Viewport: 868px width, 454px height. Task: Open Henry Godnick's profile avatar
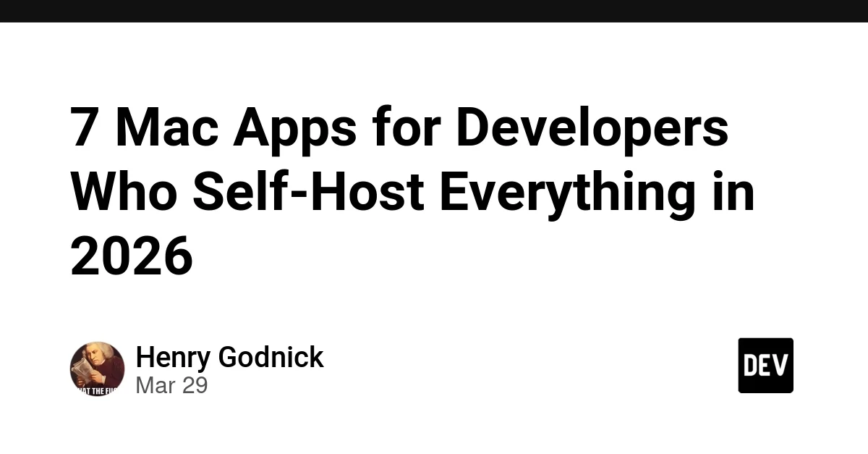tap(97, 369)
